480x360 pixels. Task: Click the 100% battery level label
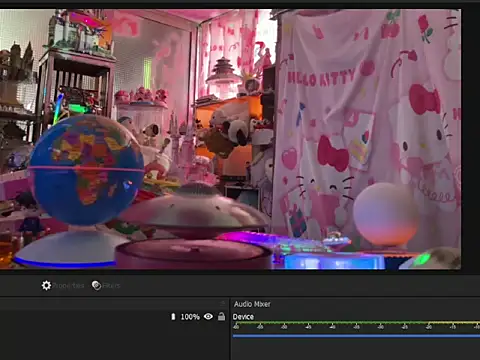coord(190,317)
